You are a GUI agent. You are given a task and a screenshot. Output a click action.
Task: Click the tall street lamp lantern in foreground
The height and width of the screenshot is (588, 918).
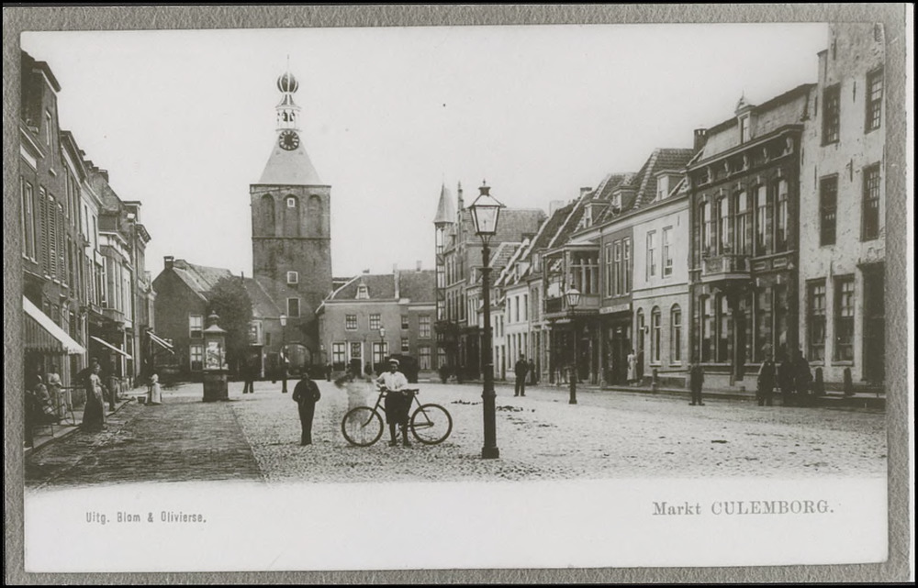click(485, 213)
